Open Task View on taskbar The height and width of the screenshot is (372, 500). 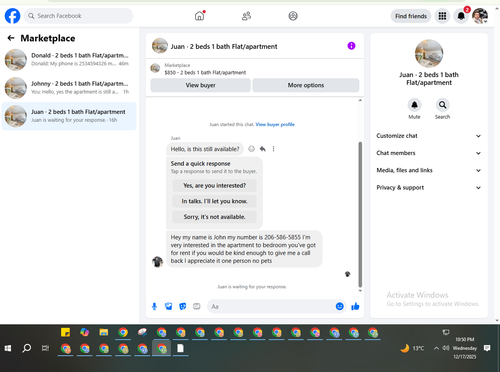(x=45, y=348)
